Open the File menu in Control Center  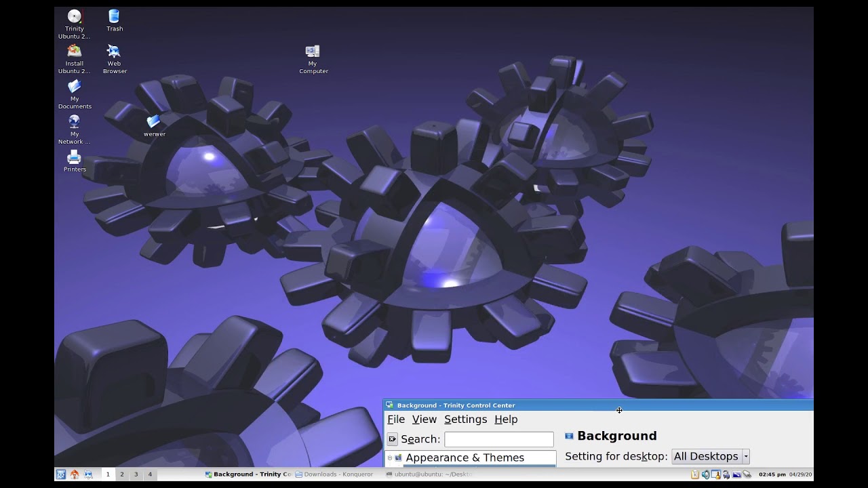click(396, 420)
